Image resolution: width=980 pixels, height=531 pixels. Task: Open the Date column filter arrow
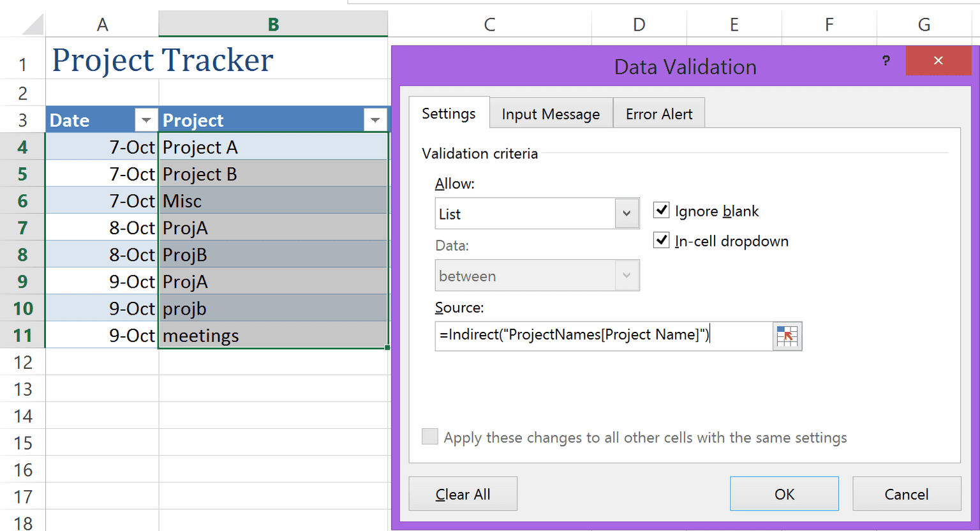[146, 119]
